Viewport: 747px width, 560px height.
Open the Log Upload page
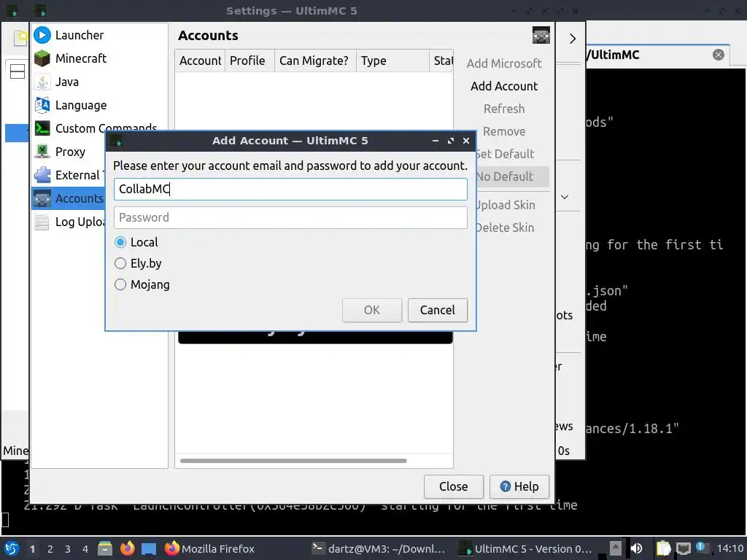69,222
